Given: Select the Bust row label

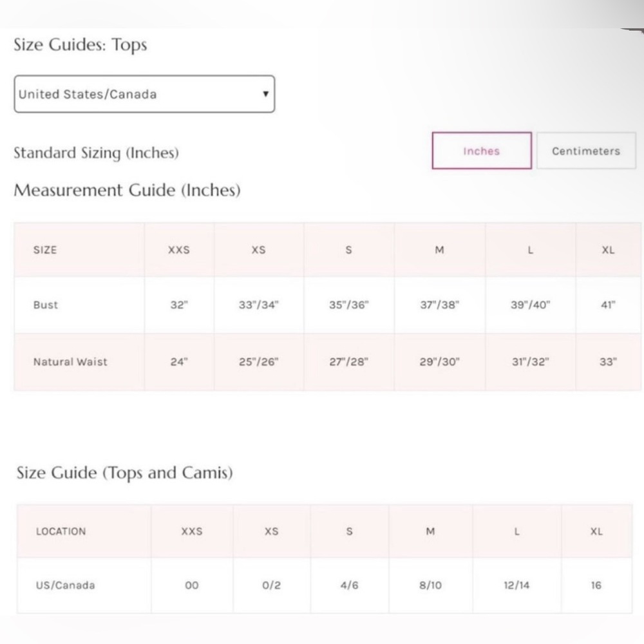Looking at the screenshot, I should click(x=46, y=305).
